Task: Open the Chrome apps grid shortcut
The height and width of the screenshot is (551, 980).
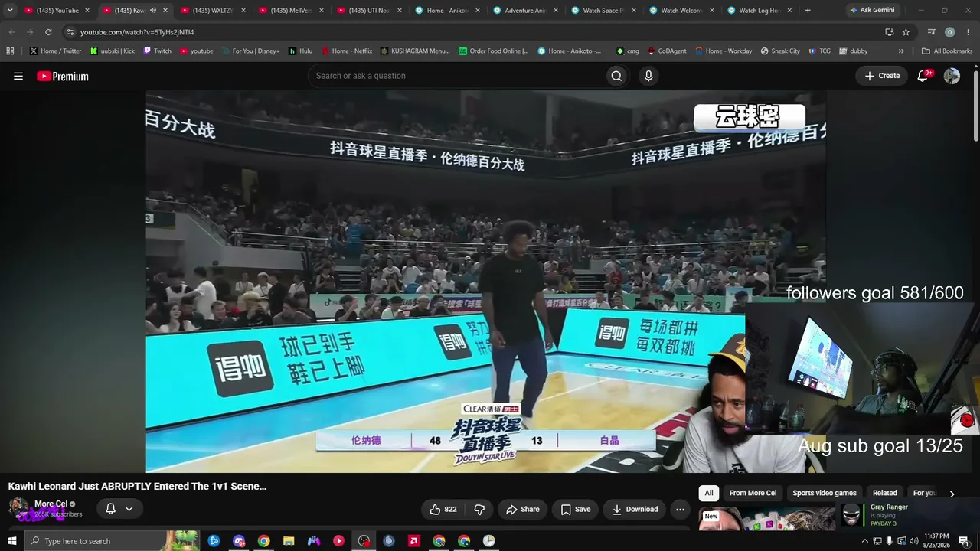Action: point(10,51)
